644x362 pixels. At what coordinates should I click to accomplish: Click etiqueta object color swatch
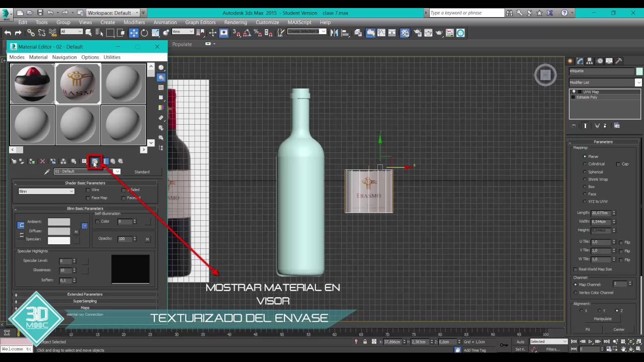(639, 71)
